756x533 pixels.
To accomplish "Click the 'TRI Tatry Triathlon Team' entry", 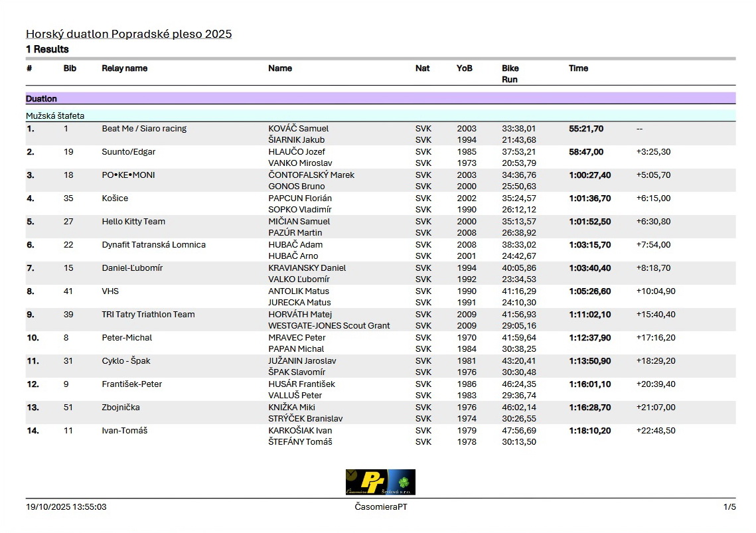I will point(148,315).
